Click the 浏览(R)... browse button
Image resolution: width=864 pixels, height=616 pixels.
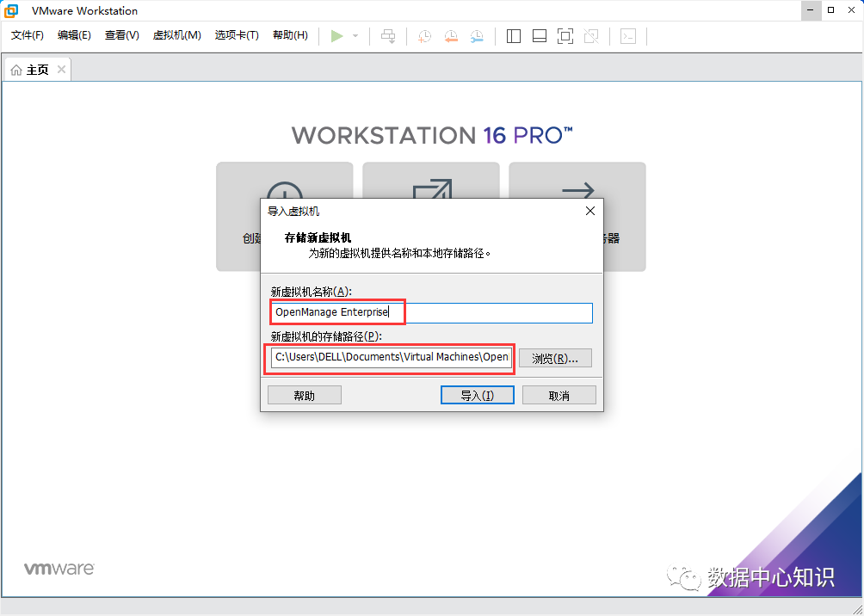click(x=555, y=358)
